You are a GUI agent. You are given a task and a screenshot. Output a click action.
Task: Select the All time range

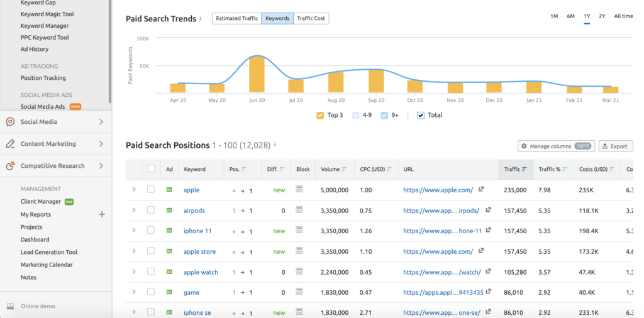click(623, 16)
